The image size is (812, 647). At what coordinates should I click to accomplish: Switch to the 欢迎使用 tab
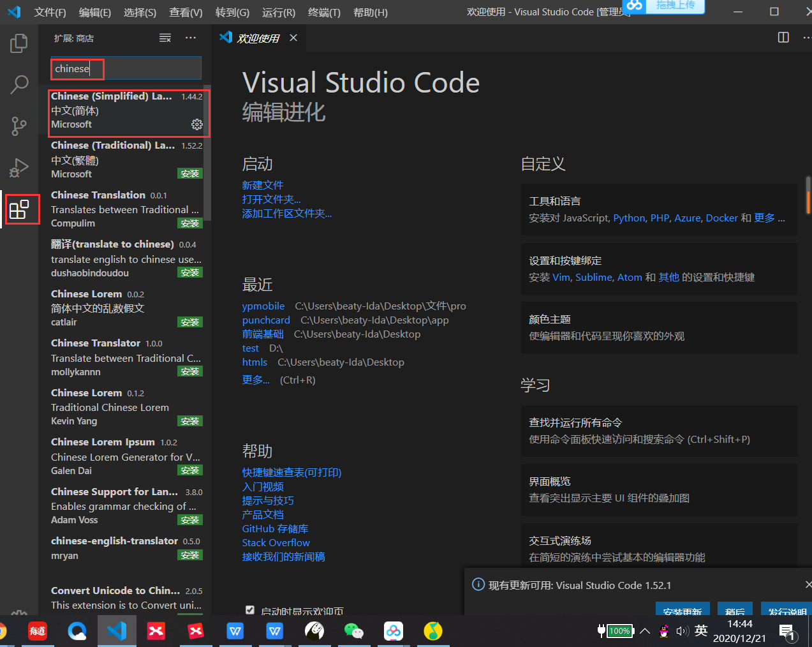click(x=258, y=38)
